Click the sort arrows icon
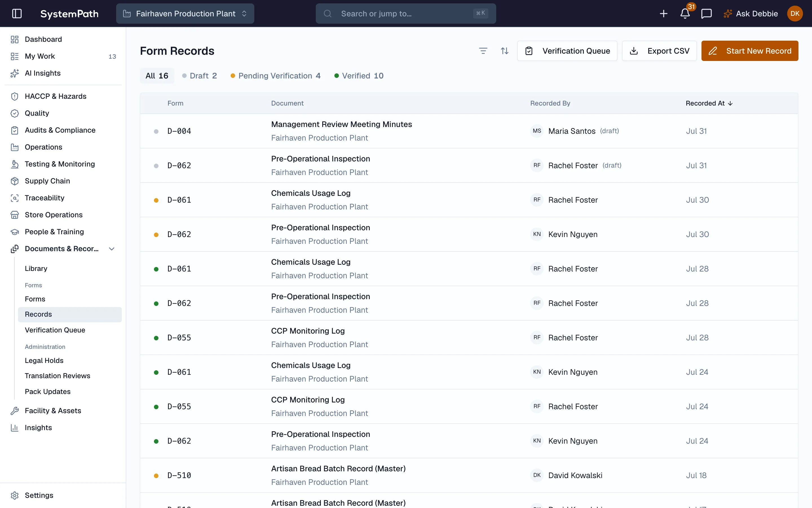Viewport: 812px width, 508px height. 504,51
